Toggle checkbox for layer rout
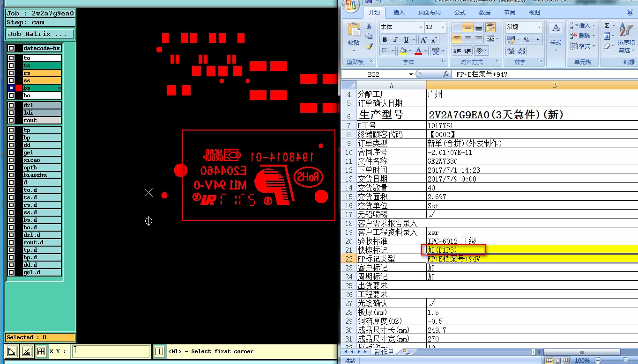638x364 pixels. (x=11, y=120)
